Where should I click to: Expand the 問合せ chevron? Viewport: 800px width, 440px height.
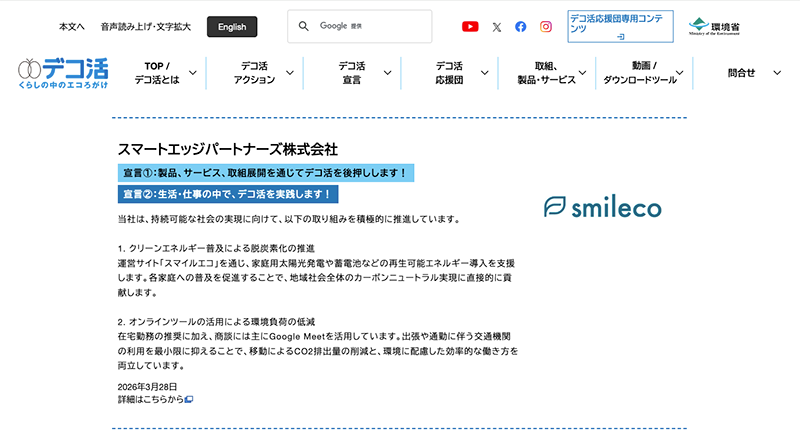(777, 72)
